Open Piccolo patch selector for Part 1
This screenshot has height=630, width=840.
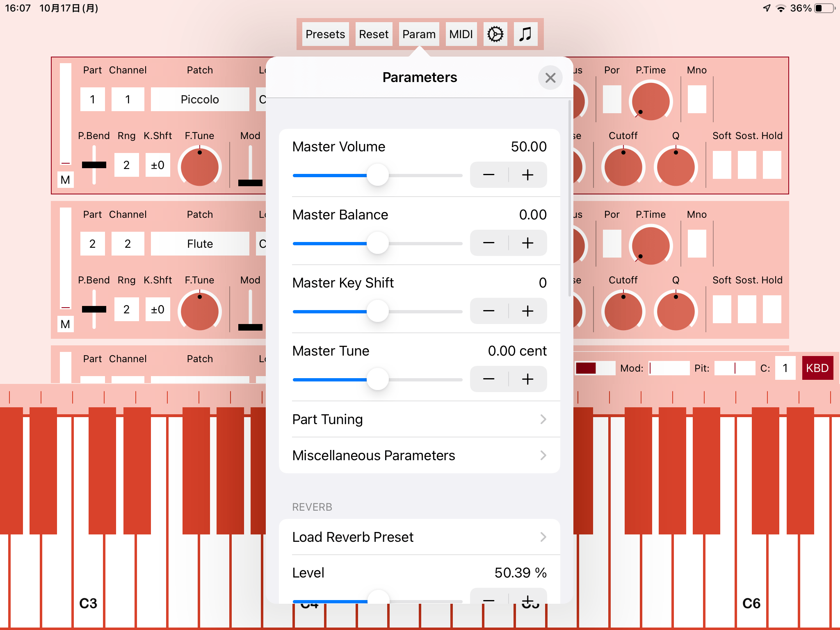[x=200, y=99]
